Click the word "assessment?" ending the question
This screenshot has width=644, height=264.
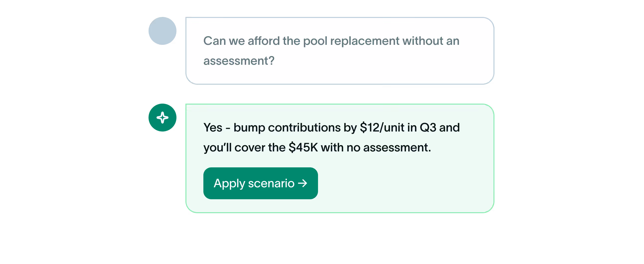239,61
